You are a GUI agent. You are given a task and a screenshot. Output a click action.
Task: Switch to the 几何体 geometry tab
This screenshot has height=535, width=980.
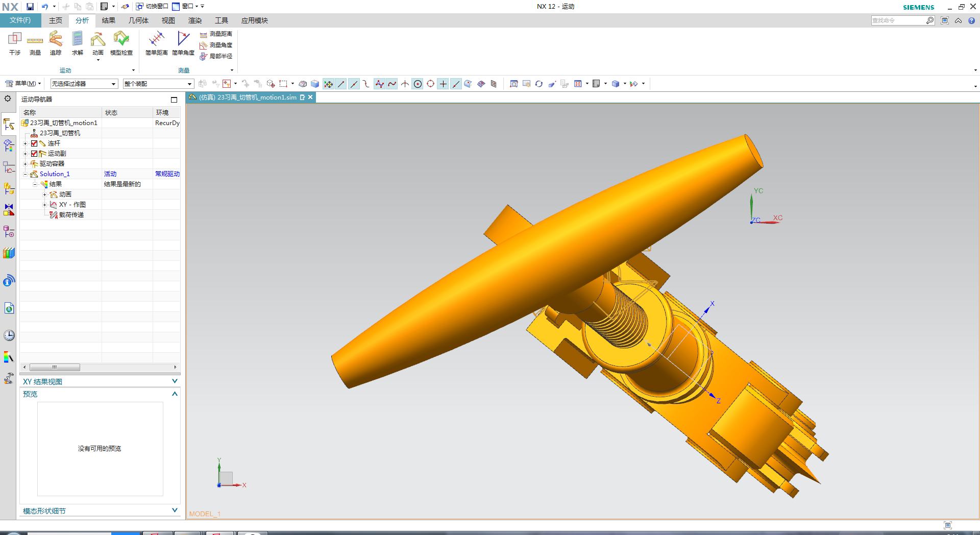(138, 20)
